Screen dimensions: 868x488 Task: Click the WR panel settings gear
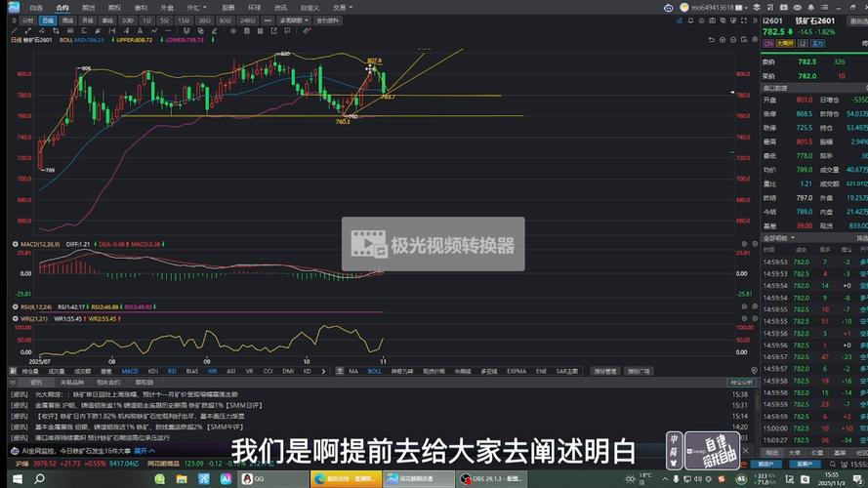click(x=745, y=319)
